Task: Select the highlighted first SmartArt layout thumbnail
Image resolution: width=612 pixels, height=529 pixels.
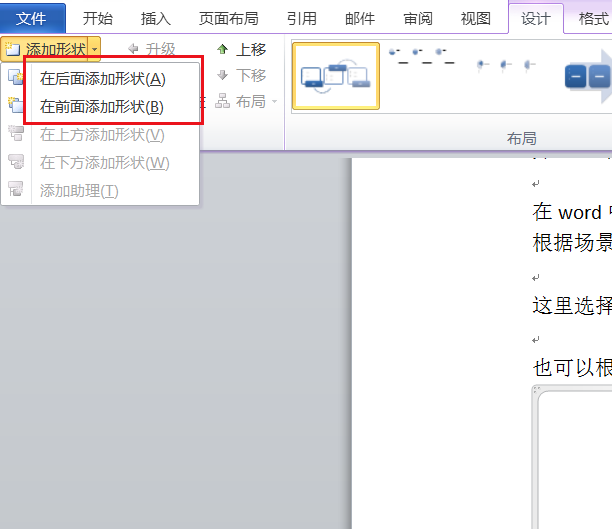Action: [336, 76]
